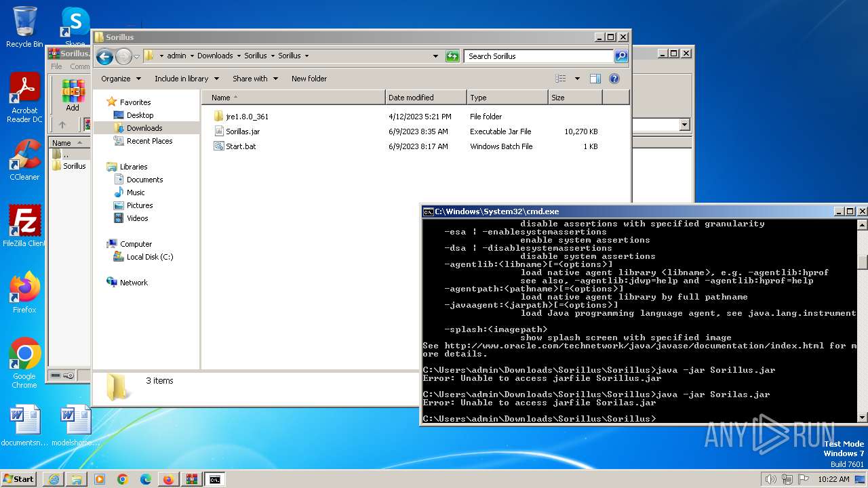Open Windows Explorer taskbar button
The width and height of the screenshot is (868, 488).
[77, 479]
